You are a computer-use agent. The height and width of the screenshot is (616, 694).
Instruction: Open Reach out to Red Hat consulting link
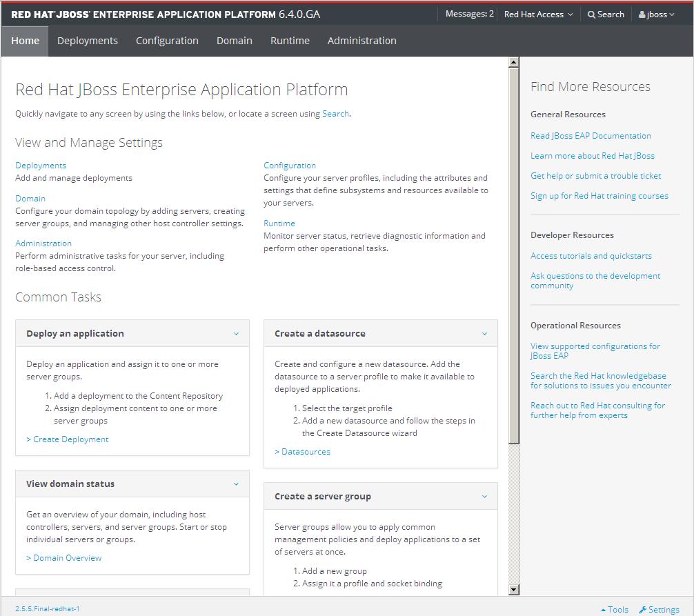(x=597, y=410)
